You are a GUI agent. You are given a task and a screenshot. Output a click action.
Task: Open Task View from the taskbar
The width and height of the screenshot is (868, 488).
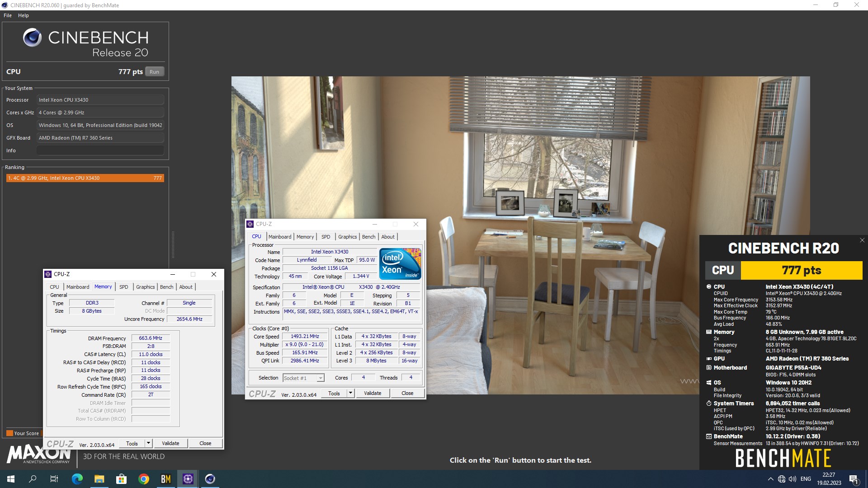(54, 479)
